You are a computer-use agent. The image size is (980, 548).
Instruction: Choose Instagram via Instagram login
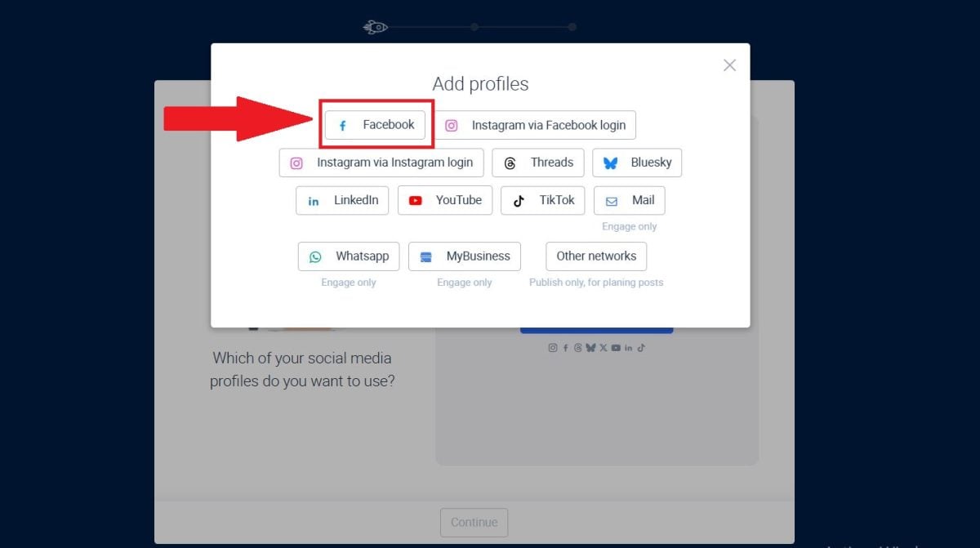tap(381, 163)
